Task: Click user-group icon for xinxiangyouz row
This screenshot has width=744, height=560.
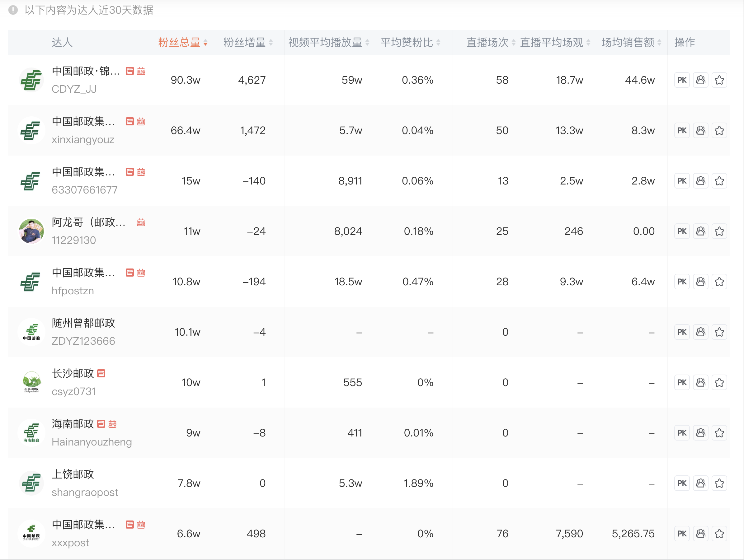Action: [x=701, y=130]
